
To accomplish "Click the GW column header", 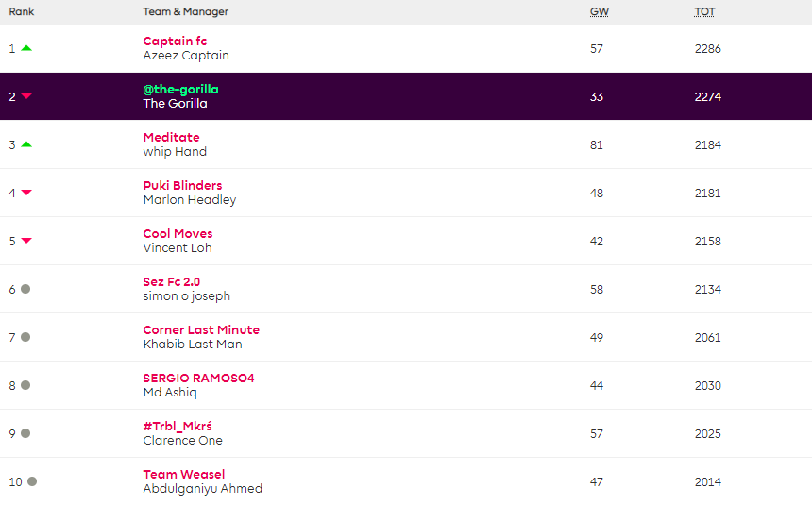I will pyautogui.click(x=599, y=12).
